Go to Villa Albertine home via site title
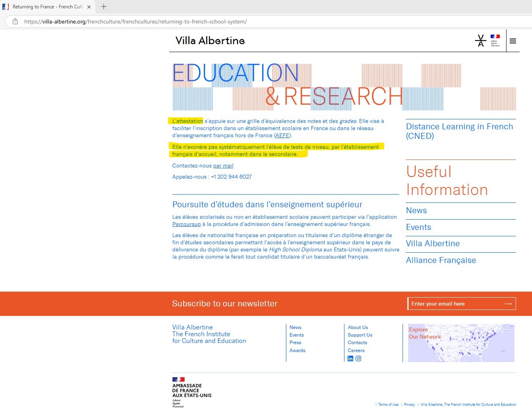 click(210, 41)
